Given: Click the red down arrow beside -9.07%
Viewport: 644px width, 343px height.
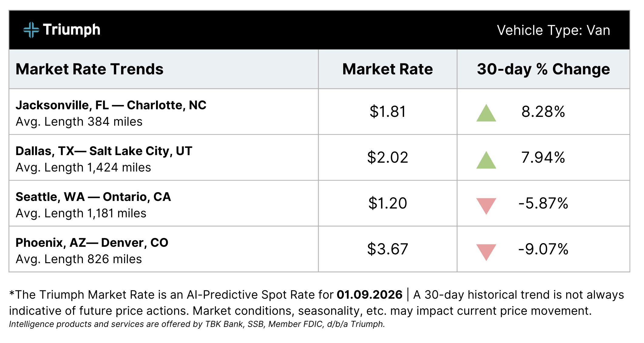Looking at the screenshot, I should [x=486, y=251].
